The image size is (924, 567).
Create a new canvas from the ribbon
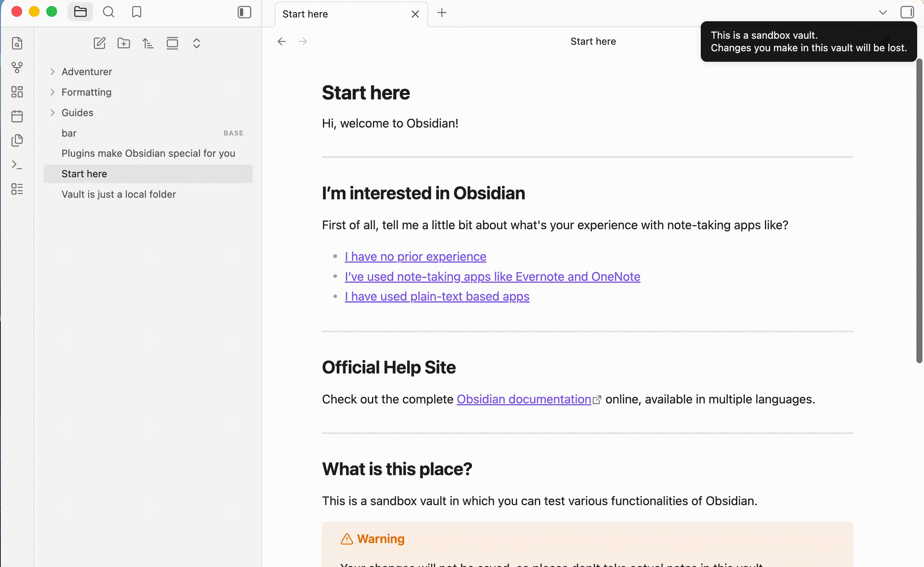[x=17, y=92]
